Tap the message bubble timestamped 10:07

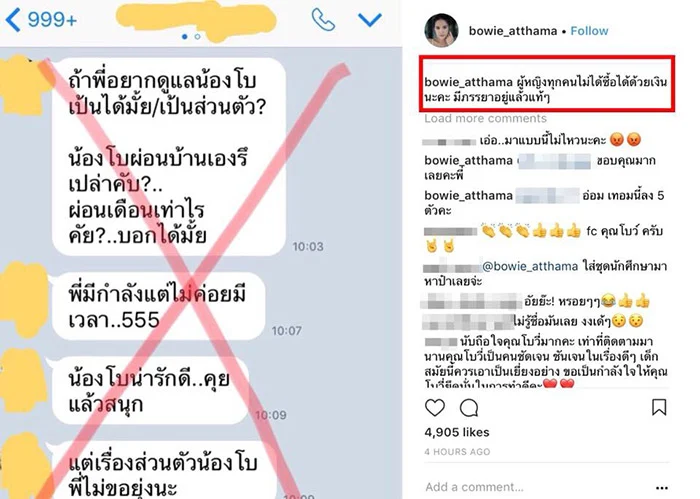click(157, 306)
